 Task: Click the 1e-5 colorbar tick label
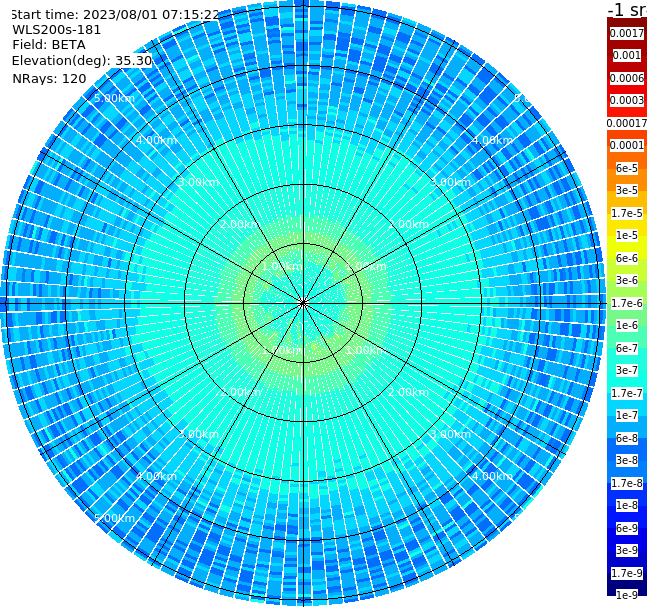tap(627, 235)
